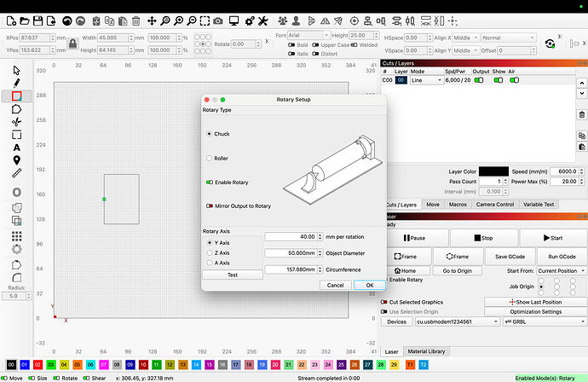
Task: Select the Grid Array tool
Action: tap(16, 236)
